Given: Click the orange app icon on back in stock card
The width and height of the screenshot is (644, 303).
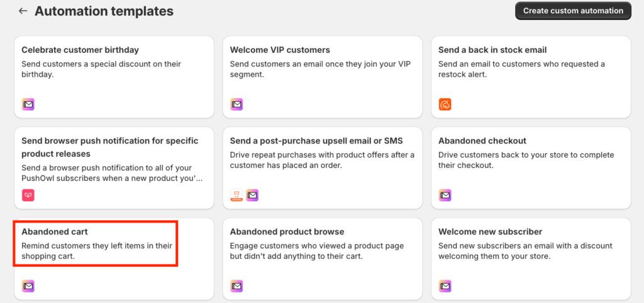Looking at the screenshot, I should click(445, 104).
